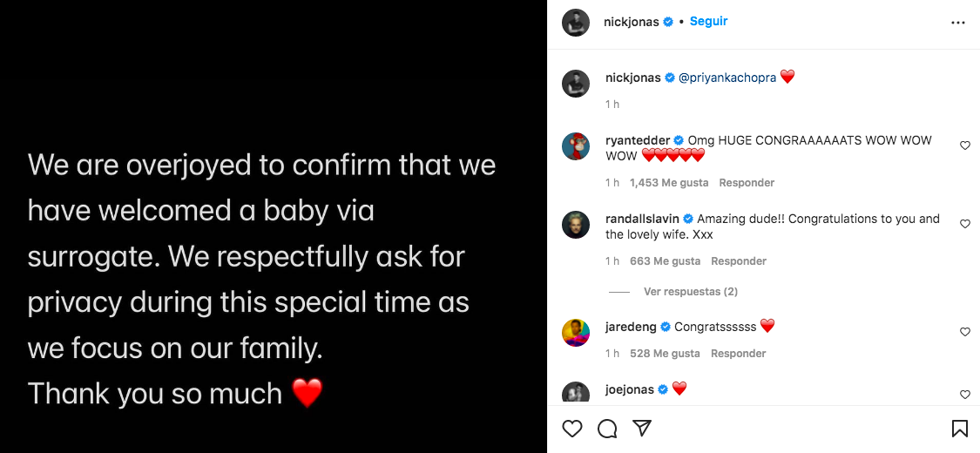This screenshot has height=453, width=980.
Task: Expand "Ver respuestas (2)" replies
Action: click(690, 292)
